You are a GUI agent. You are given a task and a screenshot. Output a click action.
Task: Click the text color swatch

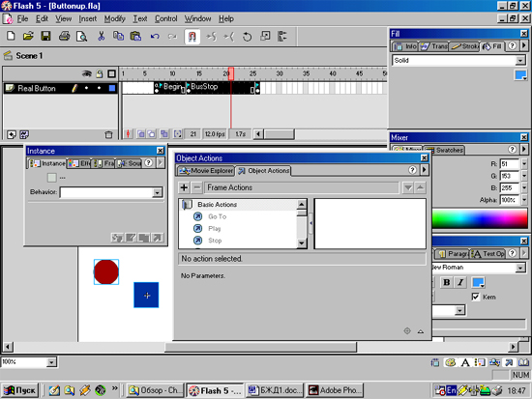[478, 282]
